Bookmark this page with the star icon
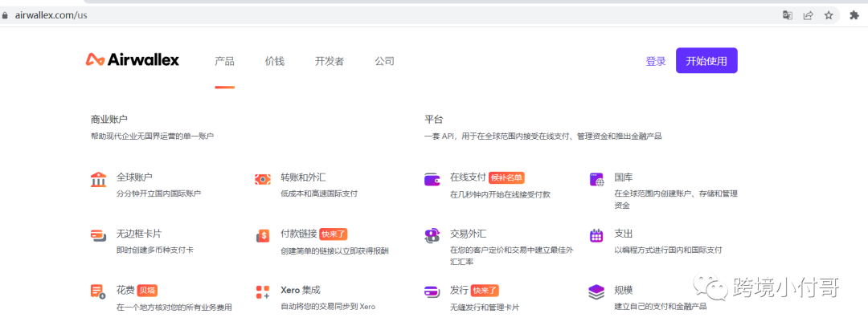Viewport: 868px width, 326px height. pyautogui.click(x=829, y=15)
